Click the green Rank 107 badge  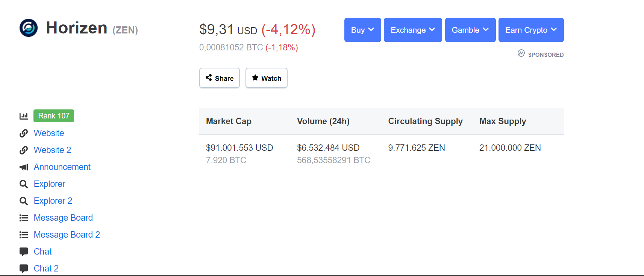pos(54,116)
